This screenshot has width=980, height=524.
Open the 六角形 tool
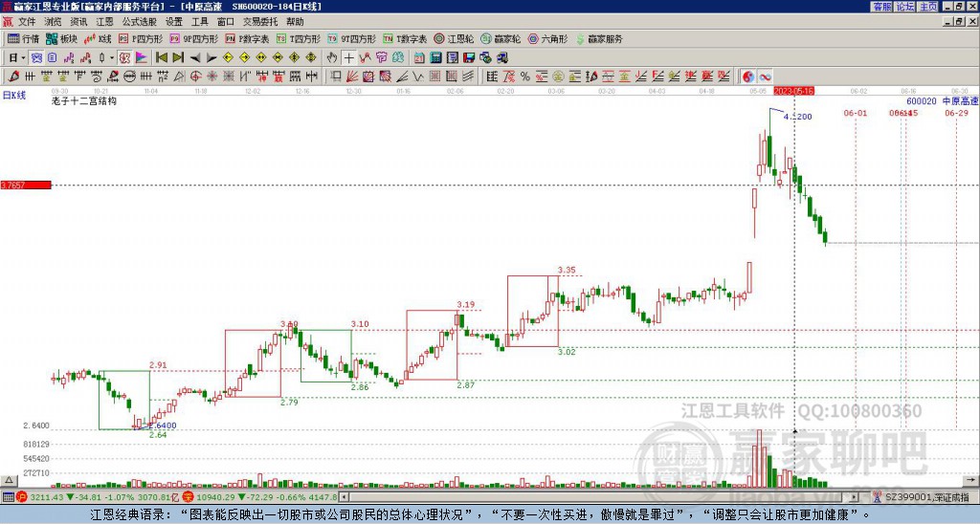548,38
